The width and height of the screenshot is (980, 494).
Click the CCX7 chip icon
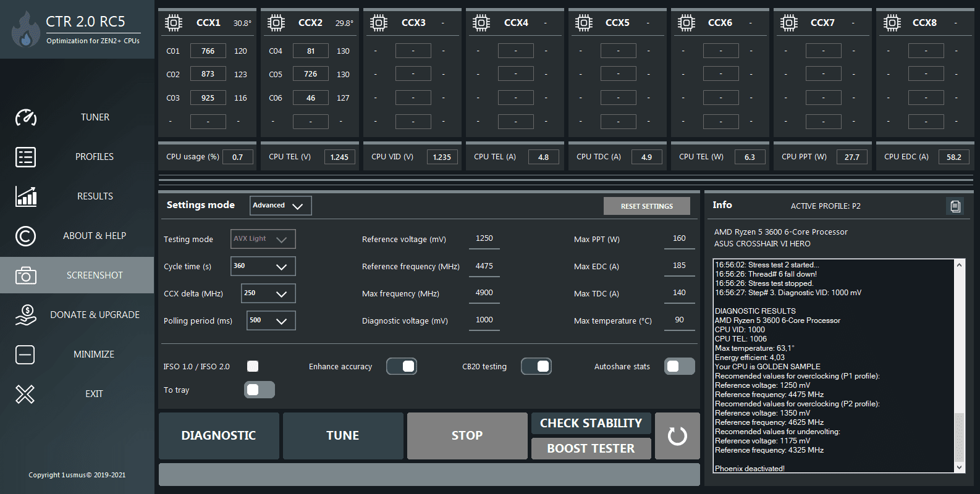click(x=789, y=23)
